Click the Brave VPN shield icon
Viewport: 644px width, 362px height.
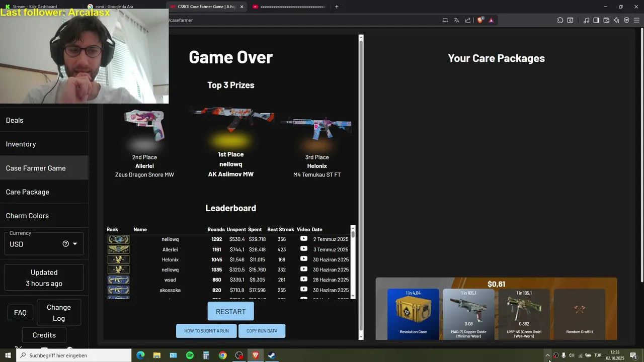point(626,20)
